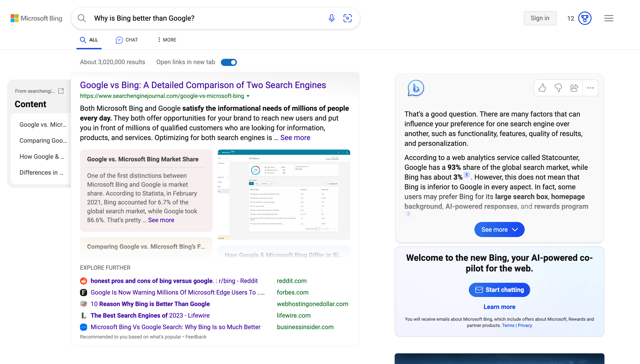Click the Reddit favicon in Explore Further
Screen dimensions: 640x364
(x=84, y=281)
